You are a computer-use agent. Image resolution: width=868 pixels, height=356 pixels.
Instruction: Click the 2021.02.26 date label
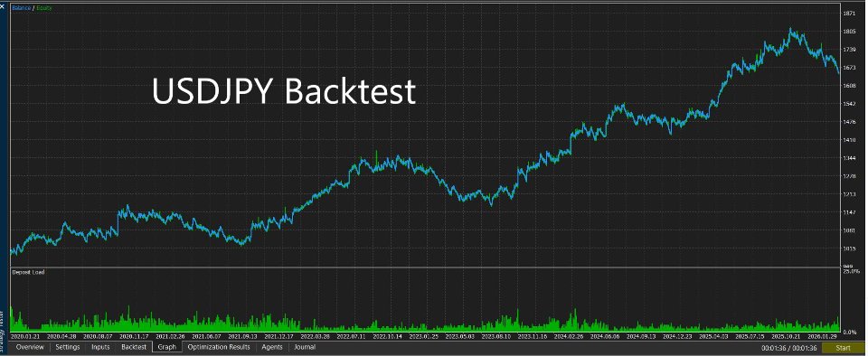pos(171,335)
